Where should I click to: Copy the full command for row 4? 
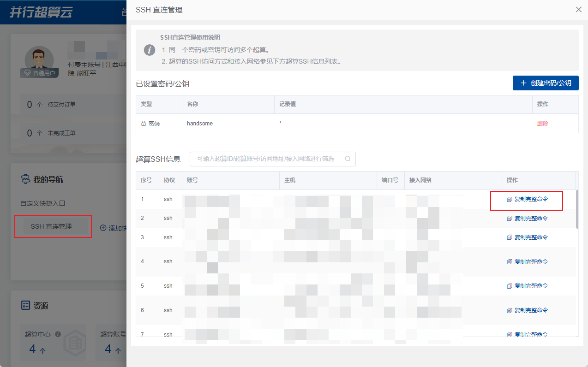tap(527, 261)
